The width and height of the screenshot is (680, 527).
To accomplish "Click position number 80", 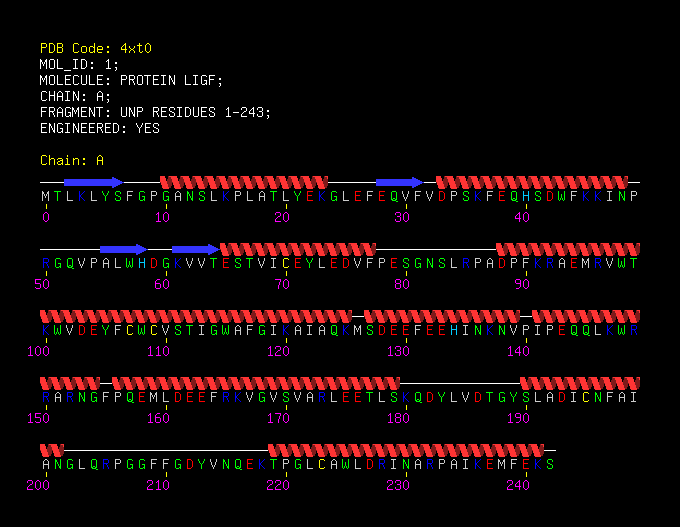I will [402, 284].
